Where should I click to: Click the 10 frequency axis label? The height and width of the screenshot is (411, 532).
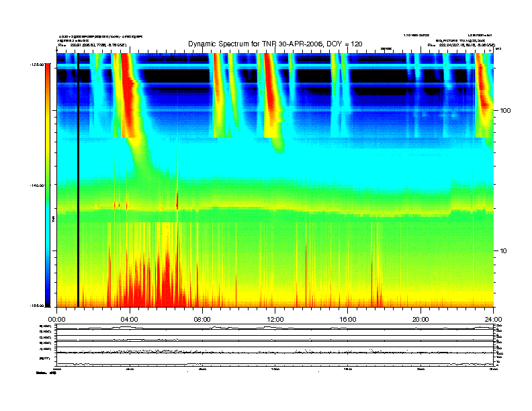504,251
